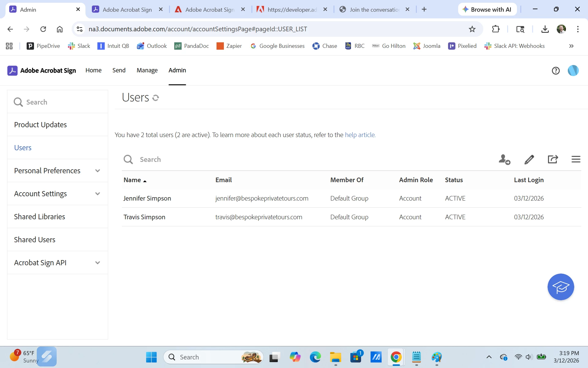Open the help article link
588x368 pixels.
coord(360,135)
